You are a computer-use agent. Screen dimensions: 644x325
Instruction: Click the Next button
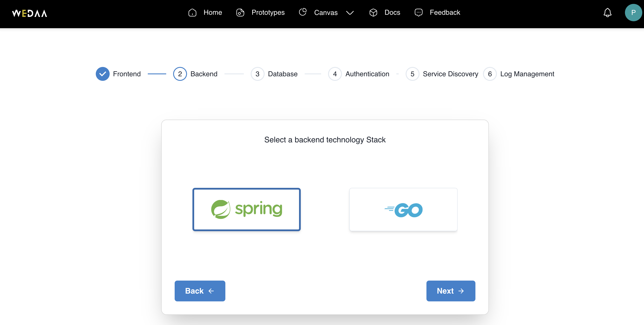[x=451, y=291]
